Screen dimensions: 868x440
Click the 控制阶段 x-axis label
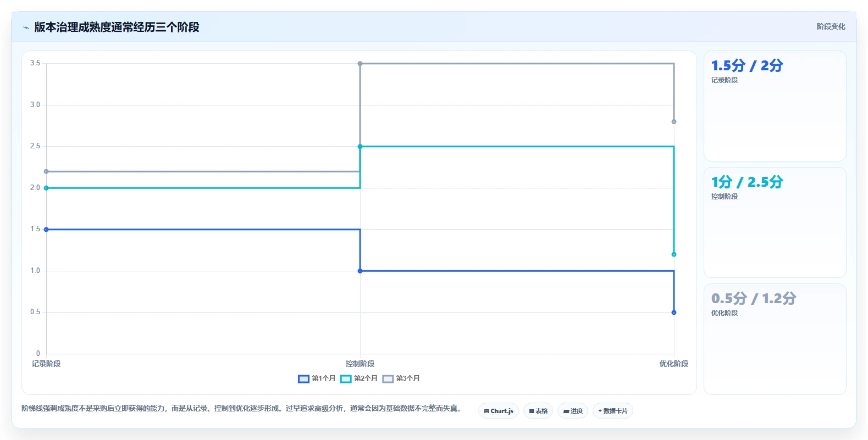360,364
